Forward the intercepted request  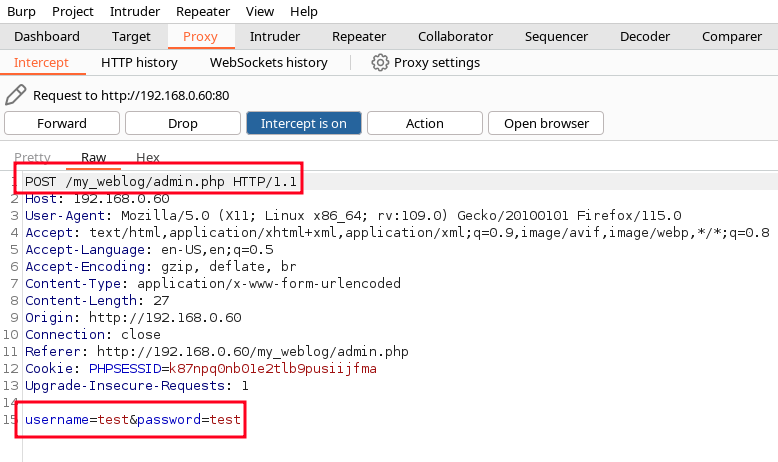coord(62,123)
